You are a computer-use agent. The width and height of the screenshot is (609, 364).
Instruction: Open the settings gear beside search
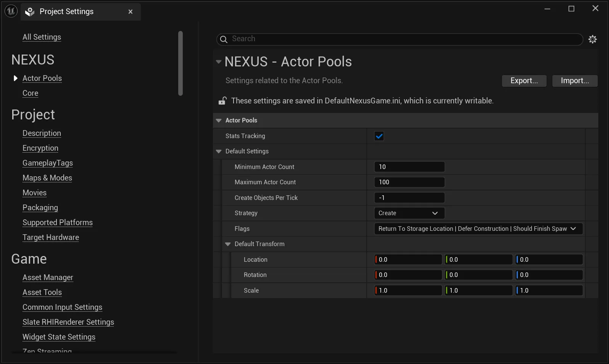pyautogui.click(x=593, y=39)
